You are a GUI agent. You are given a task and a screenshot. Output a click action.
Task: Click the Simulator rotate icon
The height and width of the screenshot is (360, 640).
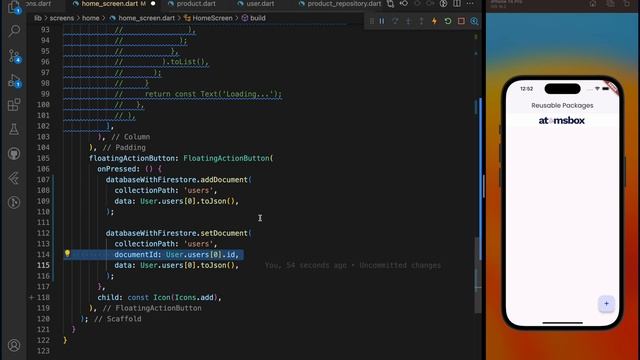pyautogui.click(x=628, y=4)
